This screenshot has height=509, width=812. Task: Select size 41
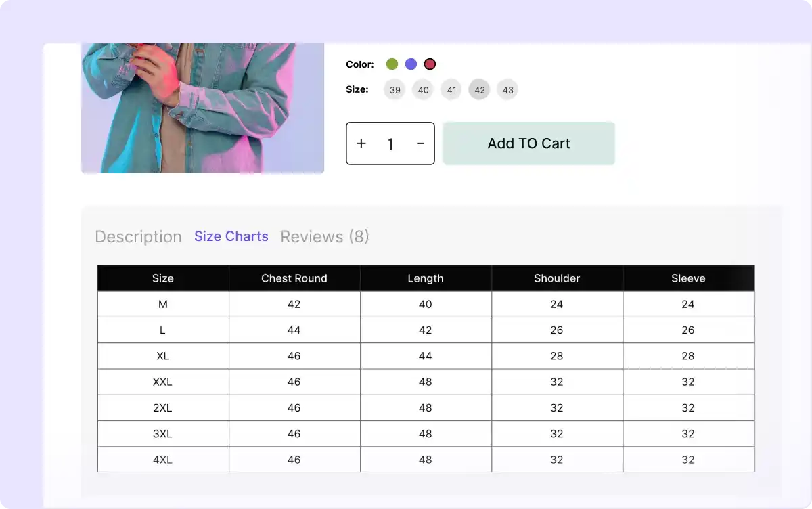tap(451, 89)
